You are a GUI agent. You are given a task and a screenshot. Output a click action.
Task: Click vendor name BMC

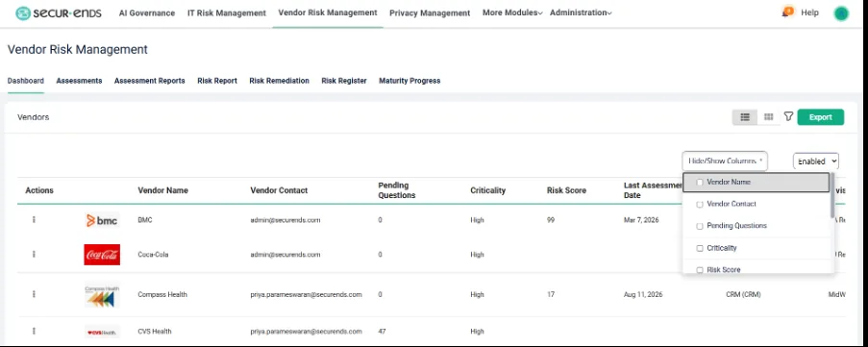tap(145, 220)
